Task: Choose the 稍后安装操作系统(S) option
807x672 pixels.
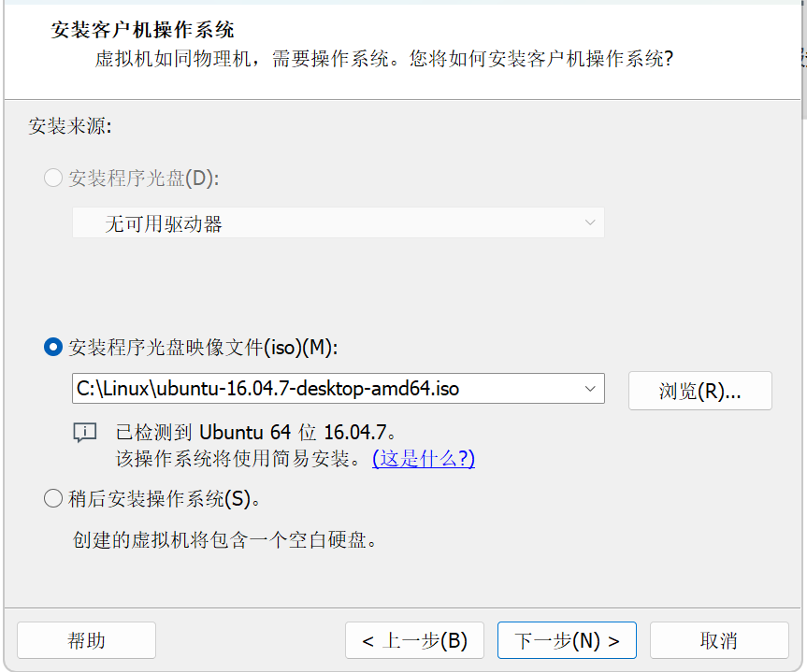Action: click(x=53, y=498)
